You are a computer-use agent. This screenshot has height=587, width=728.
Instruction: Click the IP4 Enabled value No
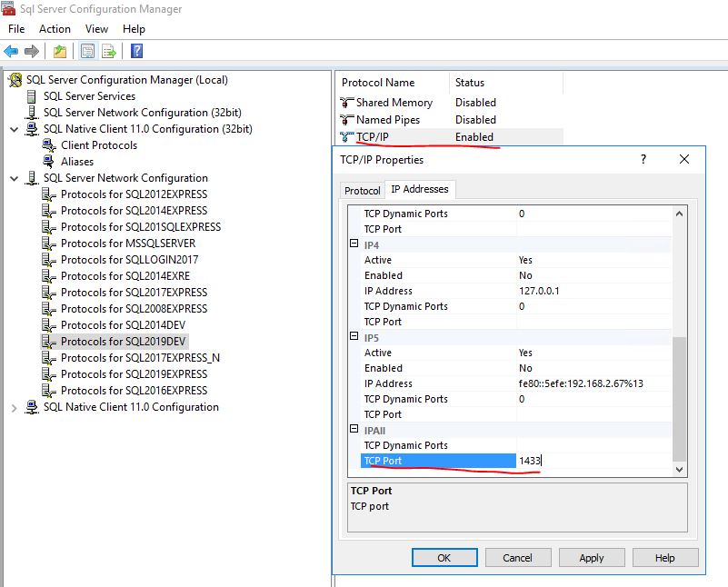click(x=525, y=275)
